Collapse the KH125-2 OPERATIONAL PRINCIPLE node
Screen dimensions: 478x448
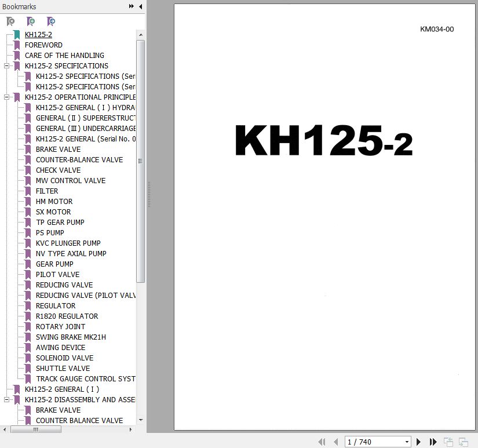pyautogui.click(x=6, y=97)
